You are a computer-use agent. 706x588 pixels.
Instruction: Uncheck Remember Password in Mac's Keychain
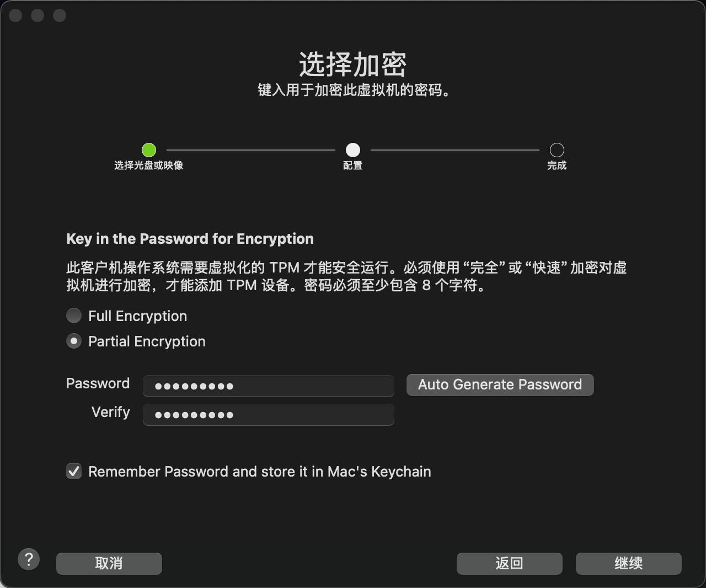[x=74, y=471]
